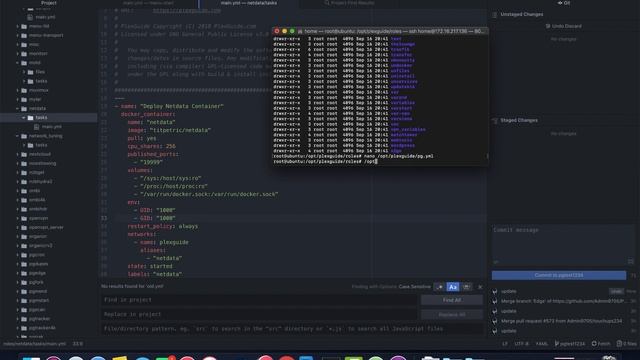Click the folder icon next to organizr
This screenshot has height=360, width=640.
[24, 236]
